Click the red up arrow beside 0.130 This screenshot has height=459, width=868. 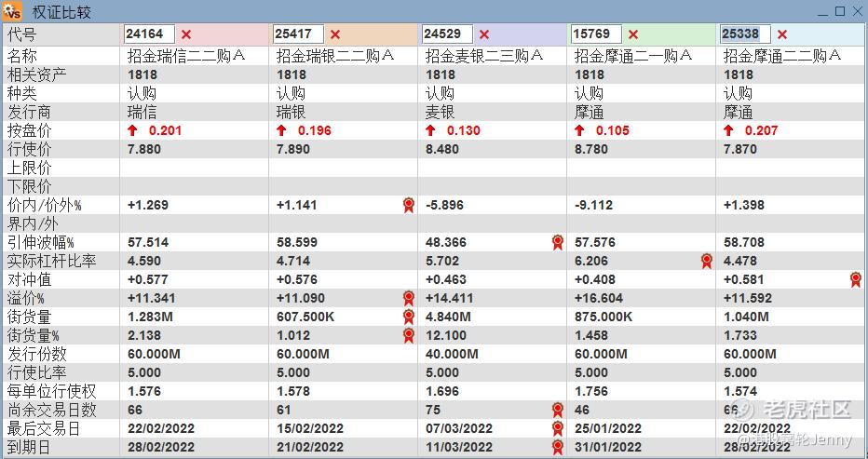pyautogui.click(x=430, y=130)
